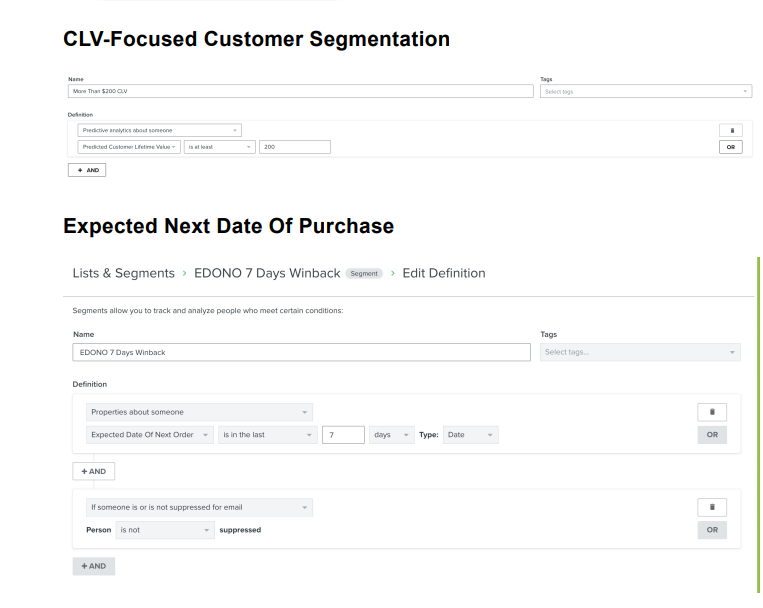
Task: Open Select tags dropdown for EDONO segment
Action: pyautogui.click(x=640, y=352)
